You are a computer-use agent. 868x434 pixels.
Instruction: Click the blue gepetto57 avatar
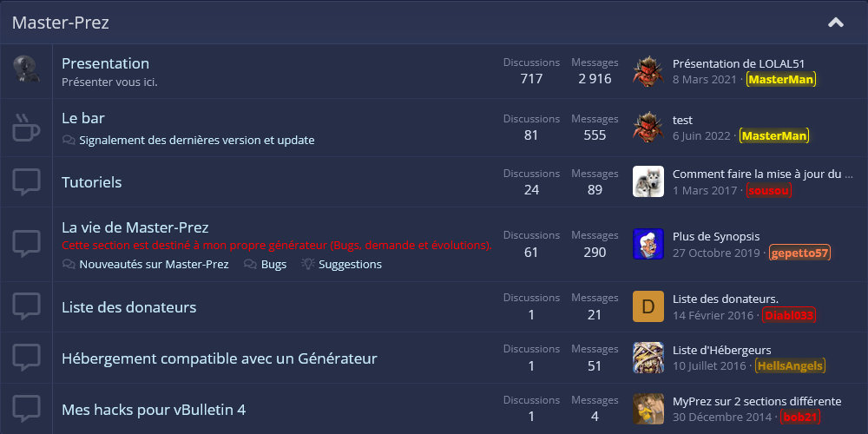648,244
